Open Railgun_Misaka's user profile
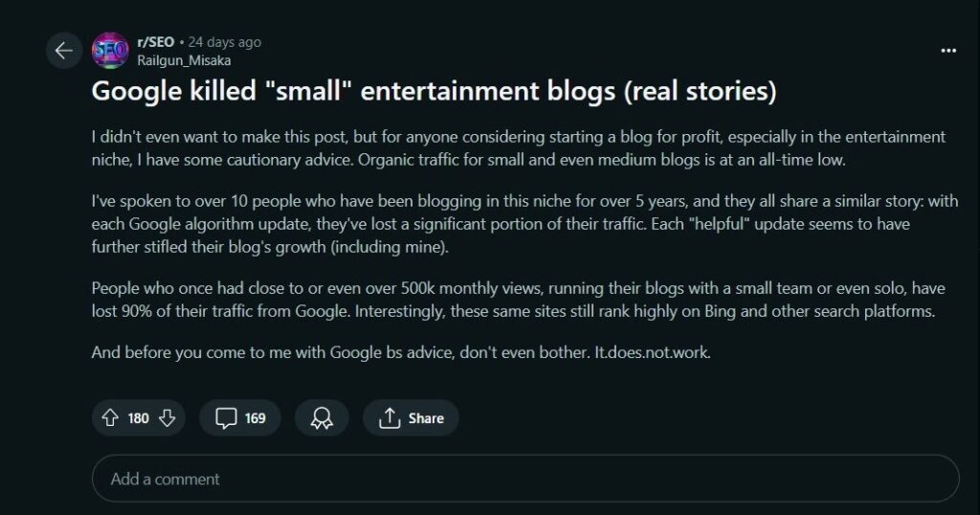980x515 pixels. (184, 60)
